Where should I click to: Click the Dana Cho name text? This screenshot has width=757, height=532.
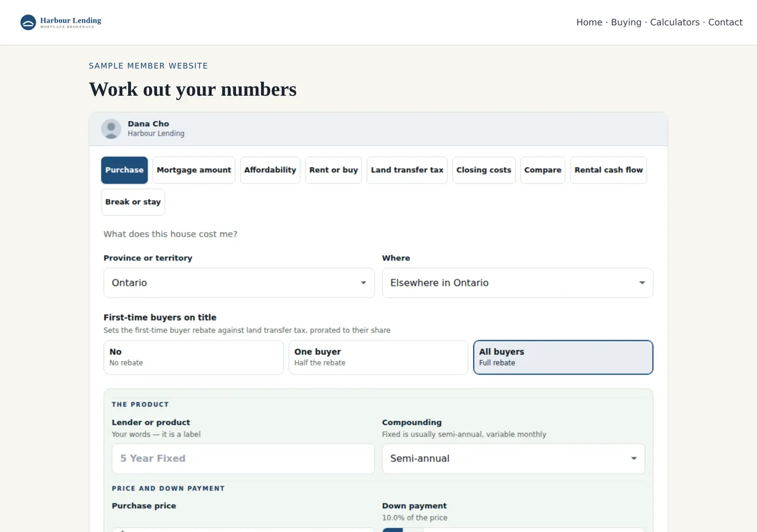pyautogui.click(x=148, y=124)
